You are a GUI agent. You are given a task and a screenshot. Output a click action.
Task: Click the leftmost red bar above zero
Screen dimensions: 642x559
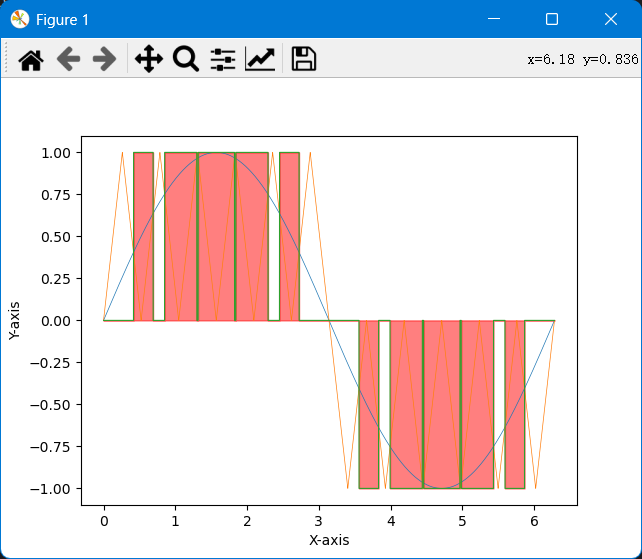[143, 236]
